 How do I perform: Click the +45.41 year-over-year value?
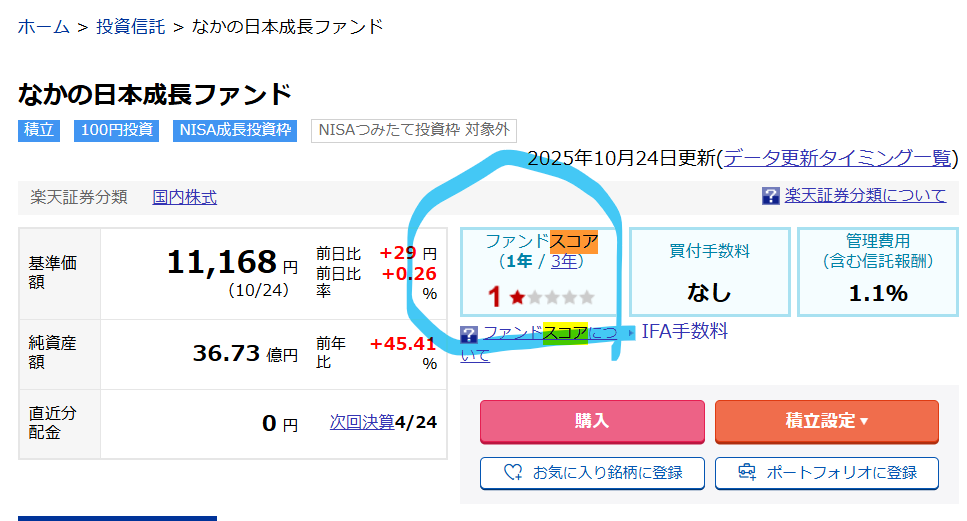point(403,344)
